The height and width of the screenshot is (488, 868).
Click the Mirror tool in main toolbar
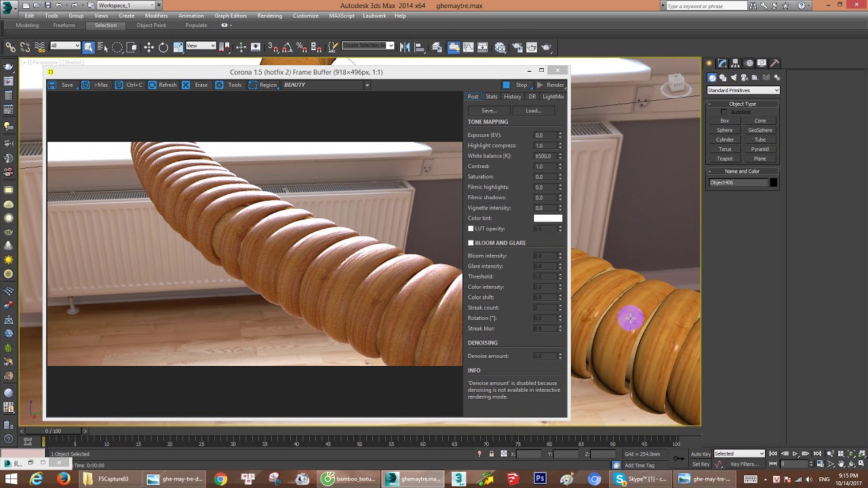coord(405,47)
